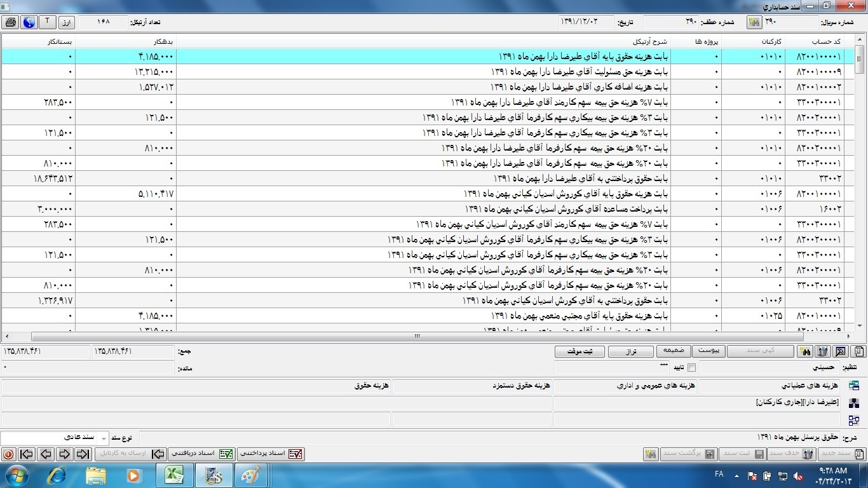The height and width of the screenshot is (488, 868).
Task: Open Windows Explorer folder in taskbar
Action: 96,475
